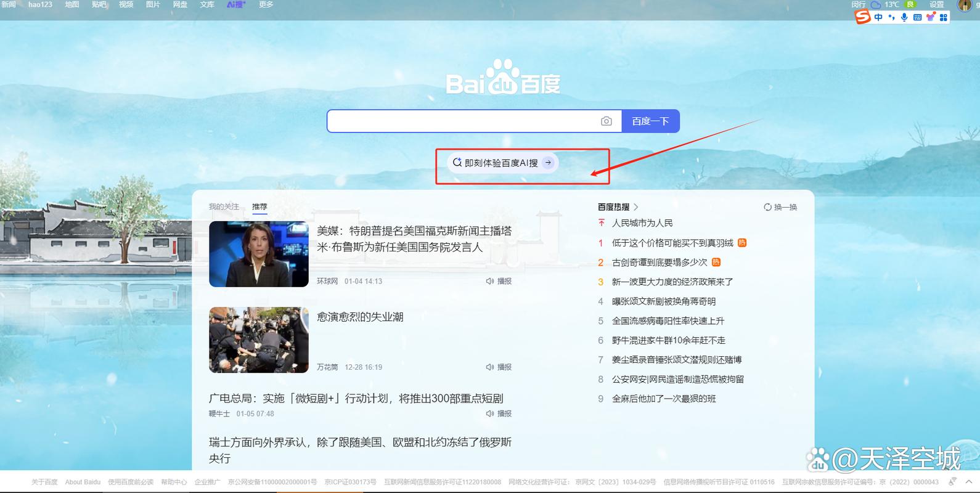Click the Baidu logo
Viewport: 980px width, 493px height.
pos(503,78)
